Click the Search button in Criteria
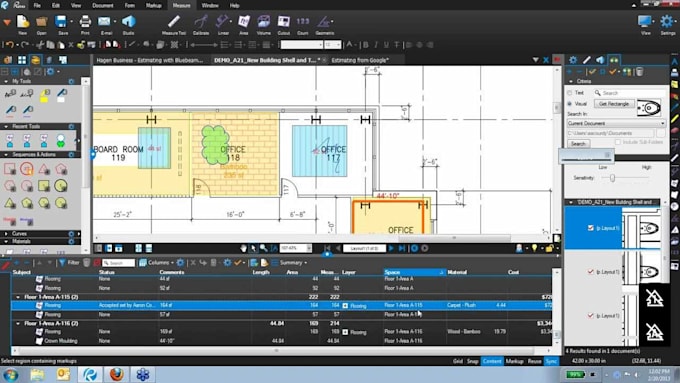This screenshot has height=383, width=680. coord(578,144)
